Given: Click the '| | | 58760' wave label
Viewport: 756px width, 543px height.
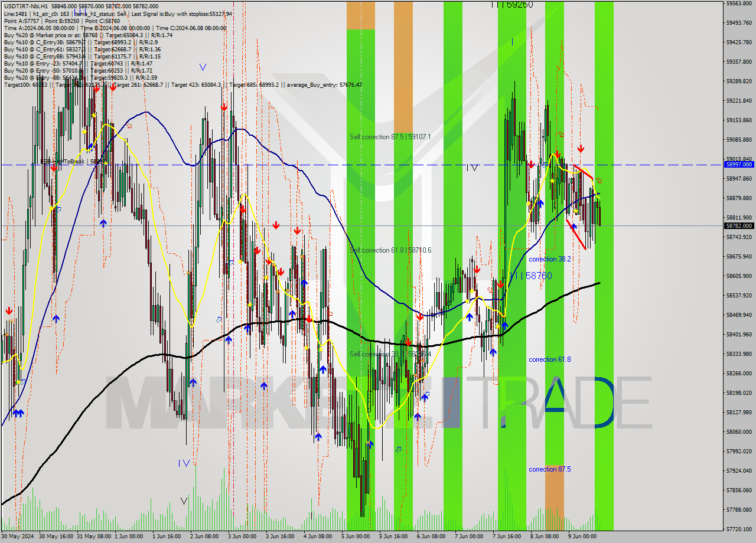Looking at the screenshot, I should (533, 276).
